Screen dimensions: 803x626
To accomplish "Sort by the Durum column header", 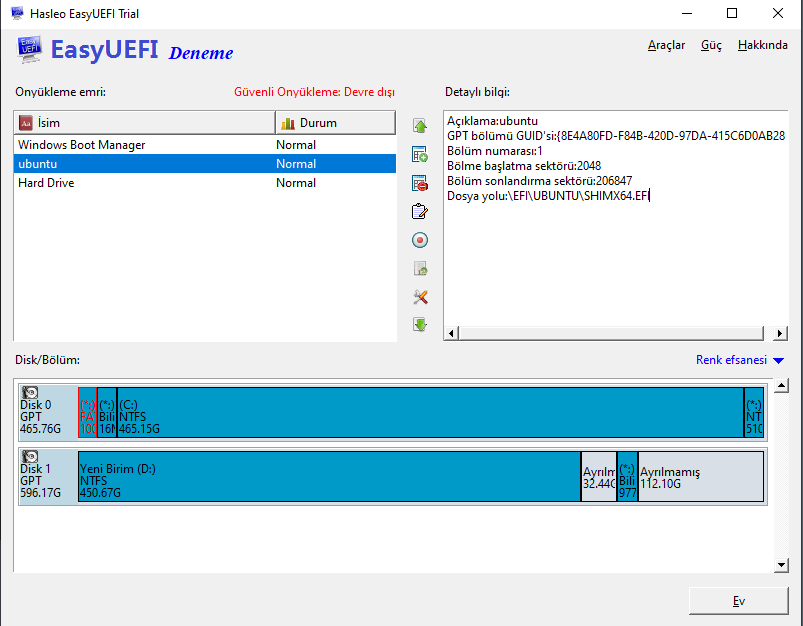I will point(335,123).
